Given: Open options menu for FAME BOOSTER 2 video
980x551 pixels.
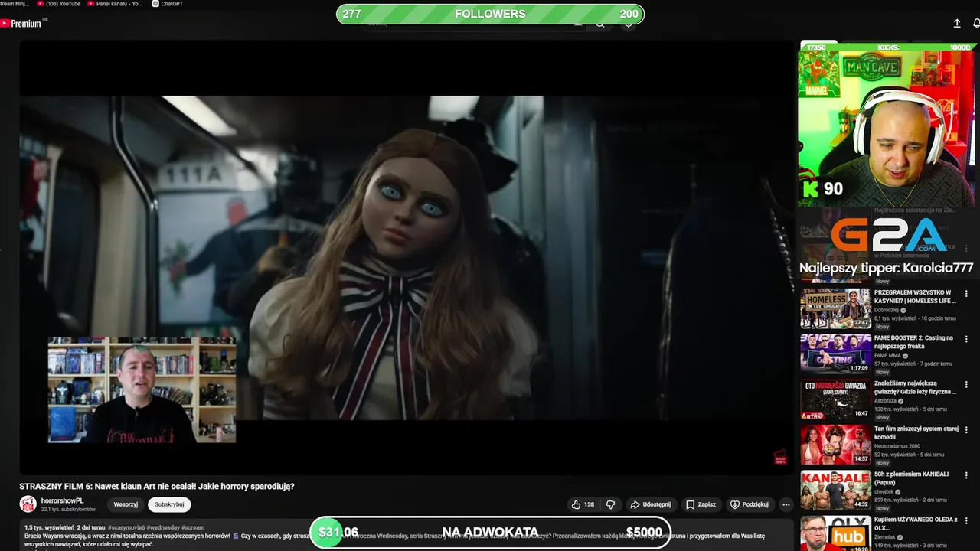Looking at the screenshot, I should tap(966, 339).
